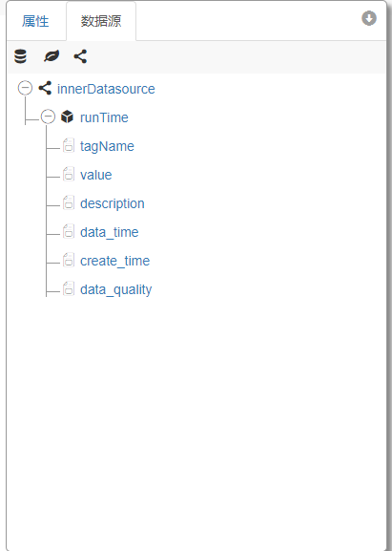
Task: Collapse the runTime tree node
Action: (48, 117)
